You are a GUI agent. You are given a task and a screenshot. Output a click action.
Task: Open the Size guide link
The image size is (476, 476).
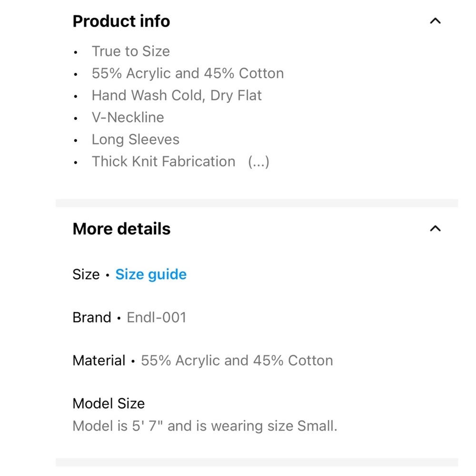151,274
